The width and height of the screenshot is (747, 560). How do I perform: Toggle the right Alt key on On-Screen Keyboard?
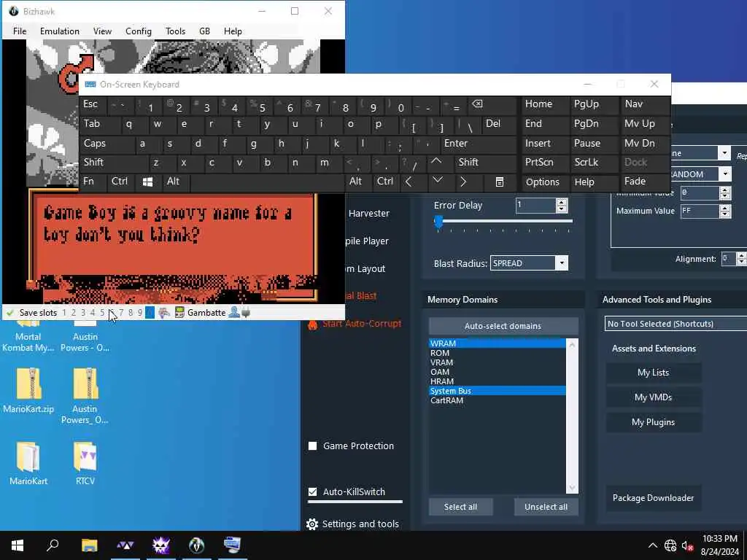[358, 182]
